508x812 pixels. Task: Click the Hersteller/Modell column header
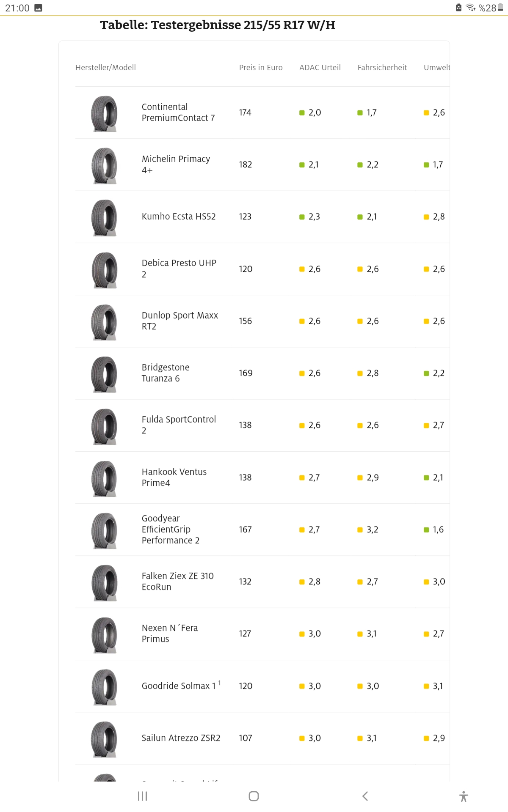tap(105, 68)
